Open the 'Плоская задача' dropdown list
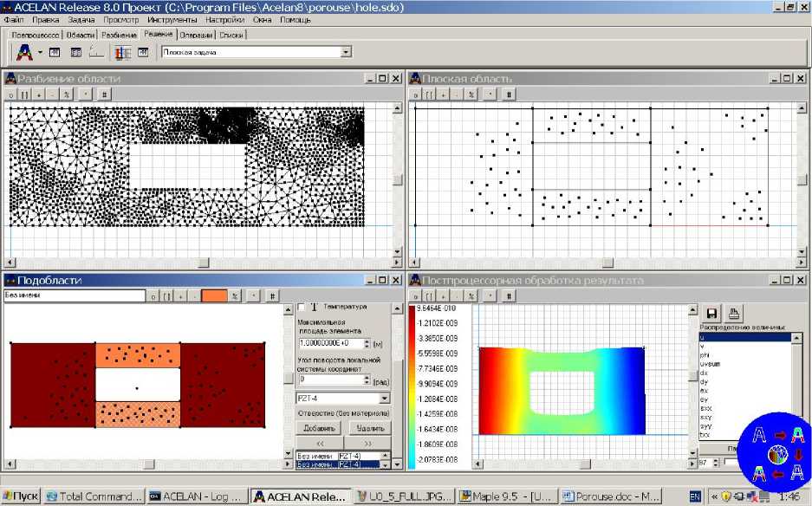The image size is (812, 506). [x=346, y=52]
